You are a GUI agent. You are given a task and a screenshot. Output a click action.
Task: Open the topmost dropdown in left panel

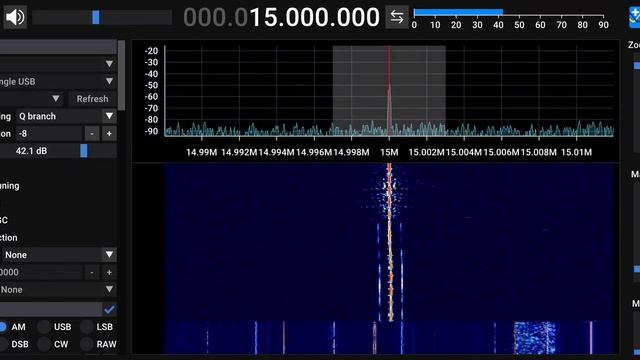pyautogui.click(x=58, y=64)
